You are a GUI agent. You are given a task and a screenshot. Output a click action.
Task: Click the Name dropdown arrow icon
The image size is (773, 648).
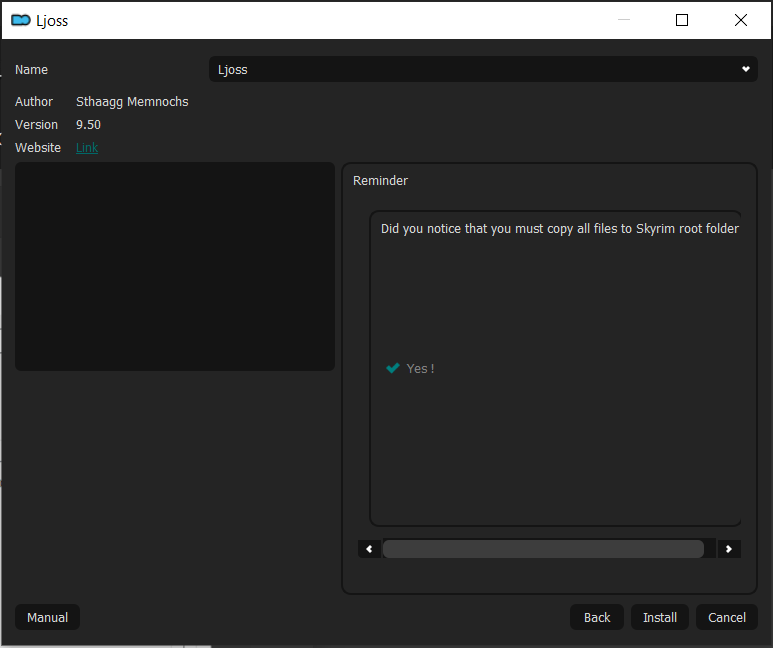[745, 70]
